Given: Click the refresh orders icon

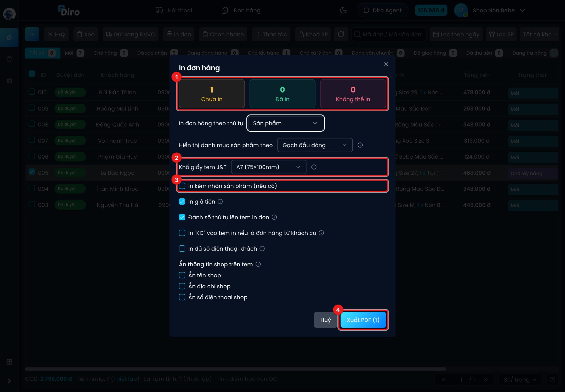Looking at the screenshot, I should (x=341, y=34).
